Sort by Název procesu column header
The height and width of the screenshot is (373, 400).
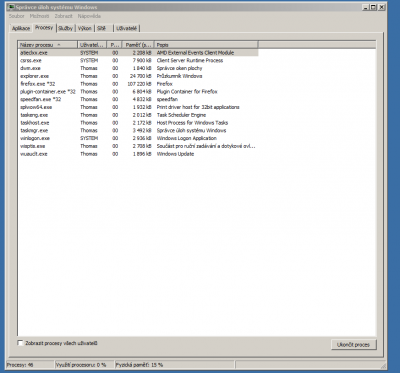coord(48,45)
